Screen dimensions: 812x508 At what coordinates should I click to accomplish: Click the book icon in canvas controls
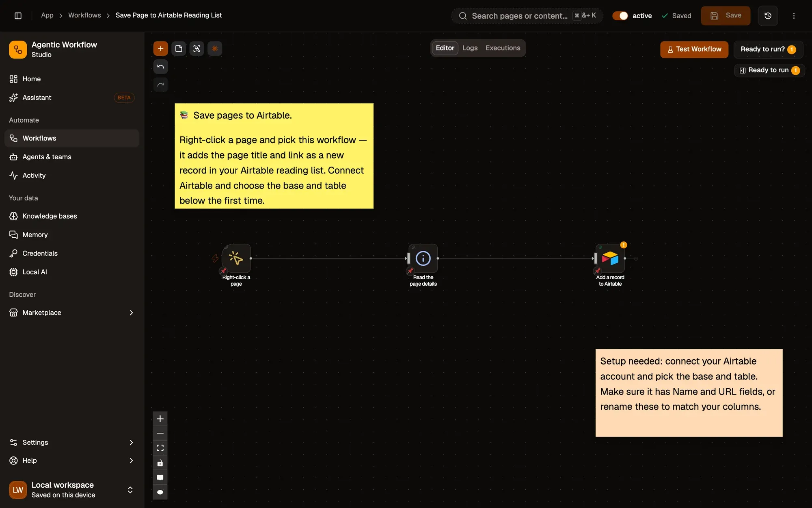coord(160,478)
